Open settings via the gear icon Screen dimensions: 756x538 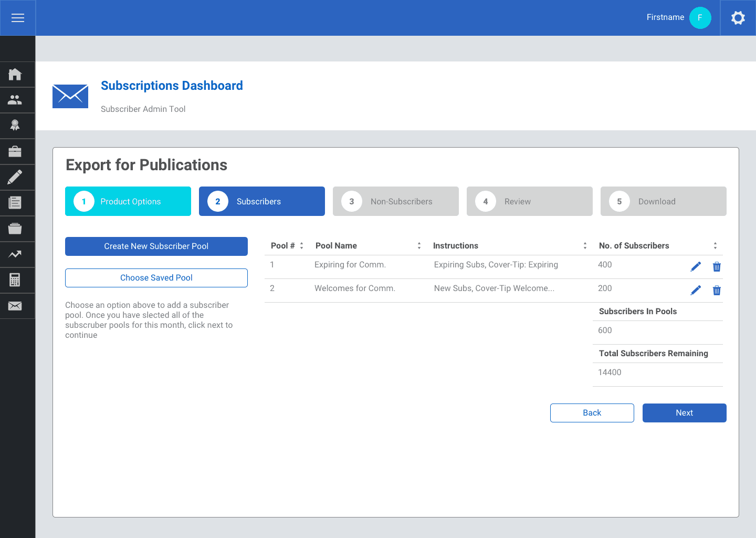click(738, 18)
